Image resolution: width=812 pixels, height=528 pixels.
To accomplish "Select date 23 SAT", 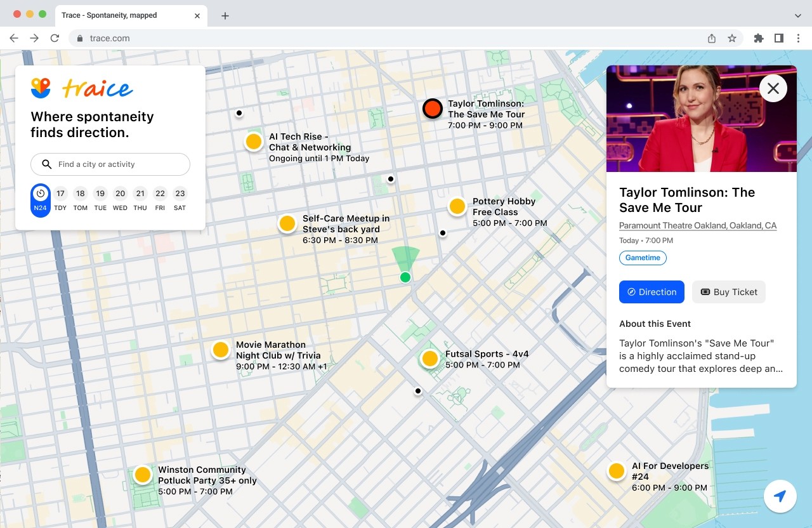I will pos(180,200).
